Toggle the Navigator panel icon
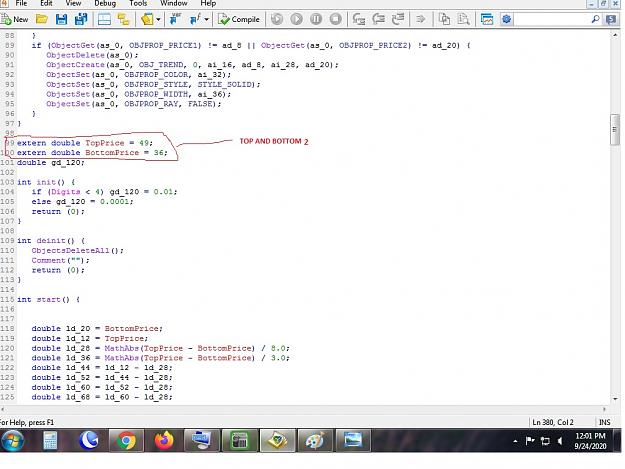 [104, 19]
